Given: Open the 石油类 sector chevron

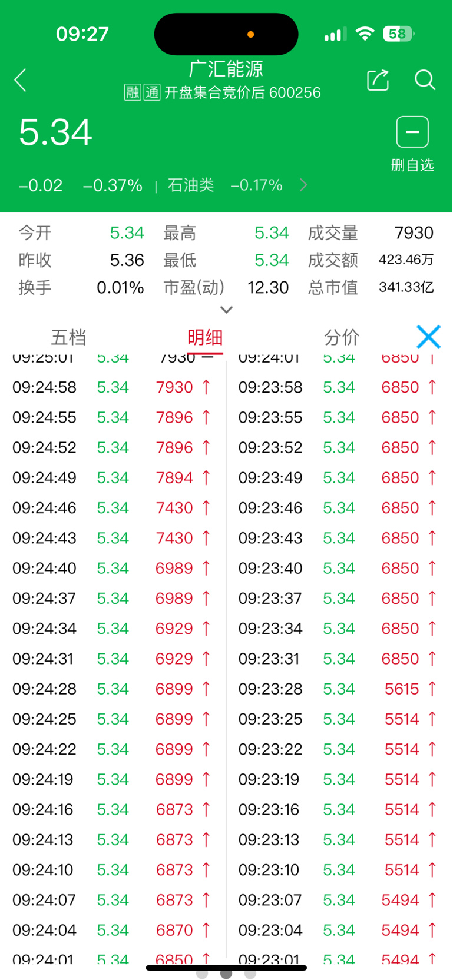Looking at the screenshot, I should click(303, 185).
